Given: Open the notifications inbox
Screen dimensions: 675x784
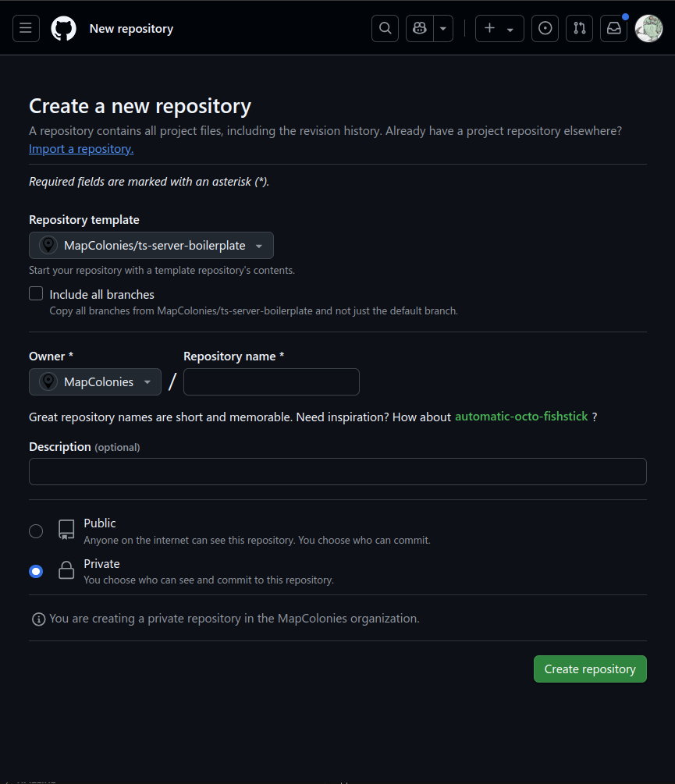Looking at the screenshot, I should coord(613,28).
